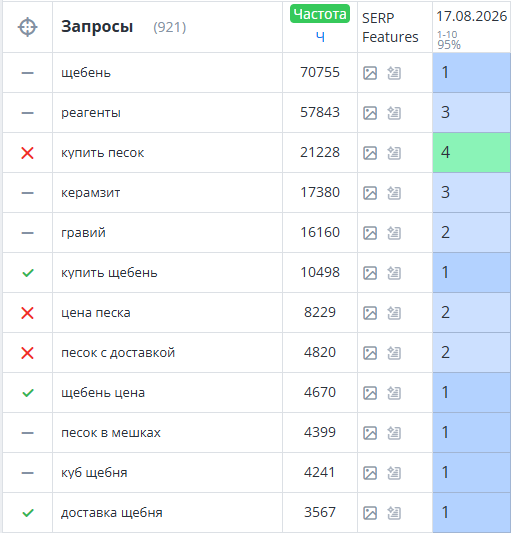Click the image icon for щебень цена
The height and width of the screenshot is (533, 511).
(x=370, y=393)
